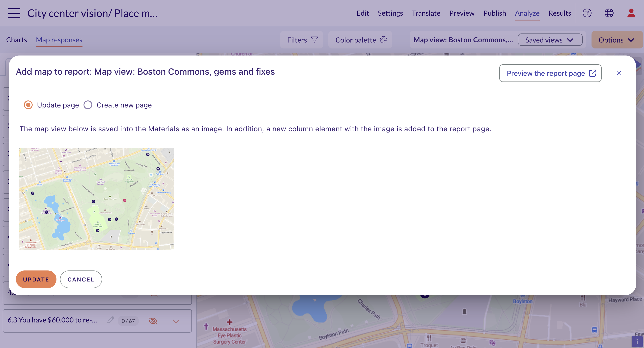Click the pink marker on thumbnail map

point(125,200)
